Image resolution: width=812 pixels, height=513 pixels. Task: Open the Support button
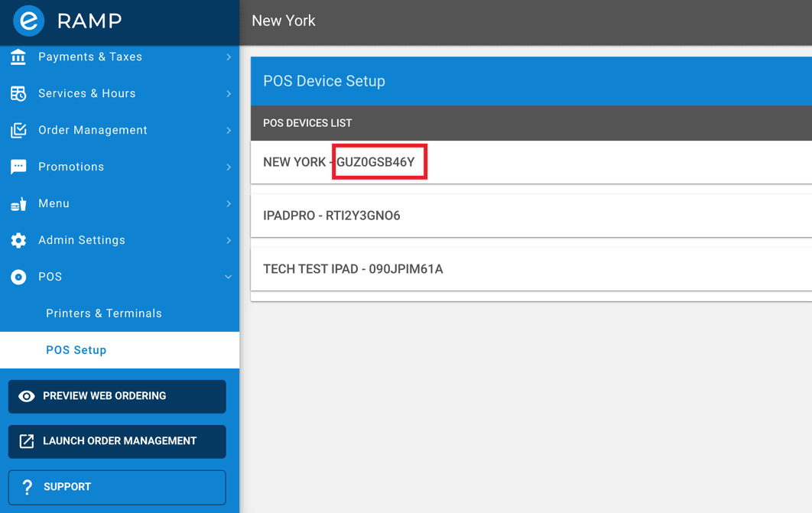[117, 487]
